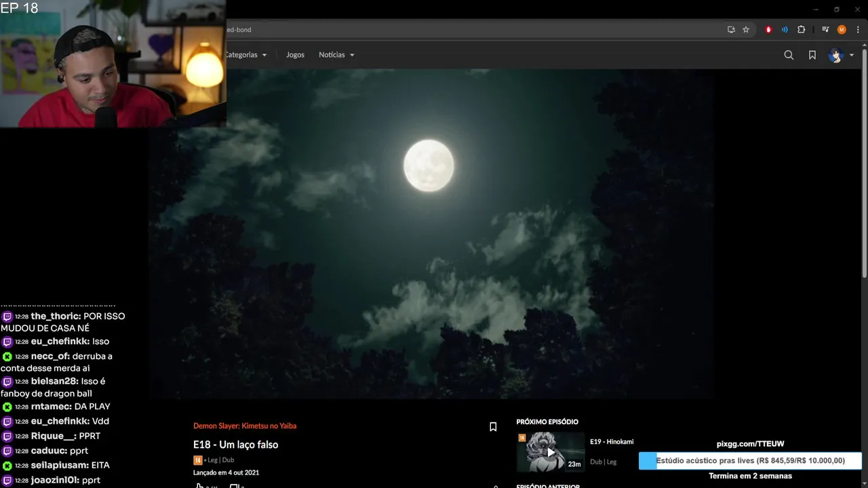This screenshot has width=868, height=488.
Task: Click the Termina em 2 semanas text
Action: (x=750, y=476)
